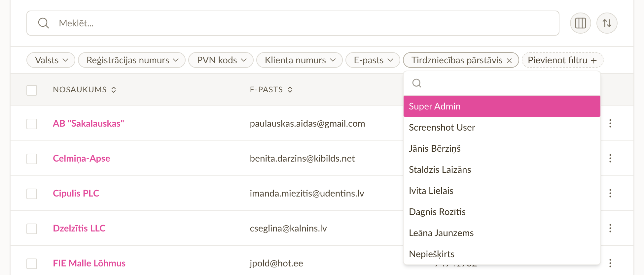The height and width of the screenshot is (275, 644).
Task: Open the Klienta numurs filter dropdown
Action: 300,60
